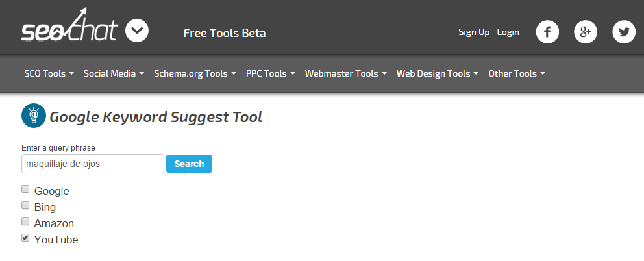Image resolution: width=644 pixels, height=261 pixels.
Task: Open the circular chevron dropdown beside logo
Action: tap(137, 31)
